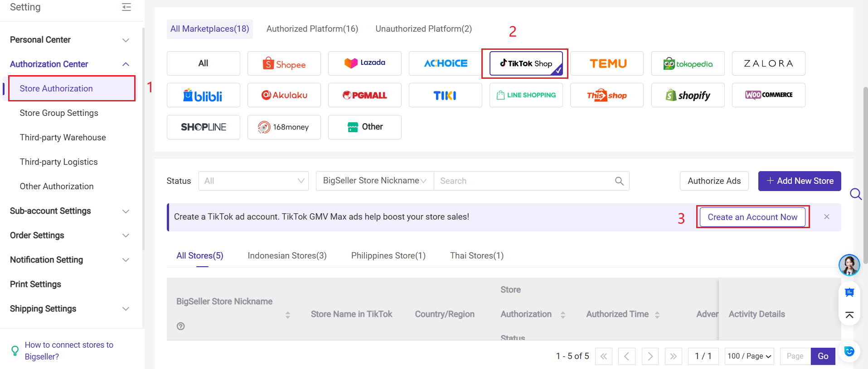This screenshot has height=369, width=868.
Task: Select the Thisshop marketplace logo
Action: point(607,95)
